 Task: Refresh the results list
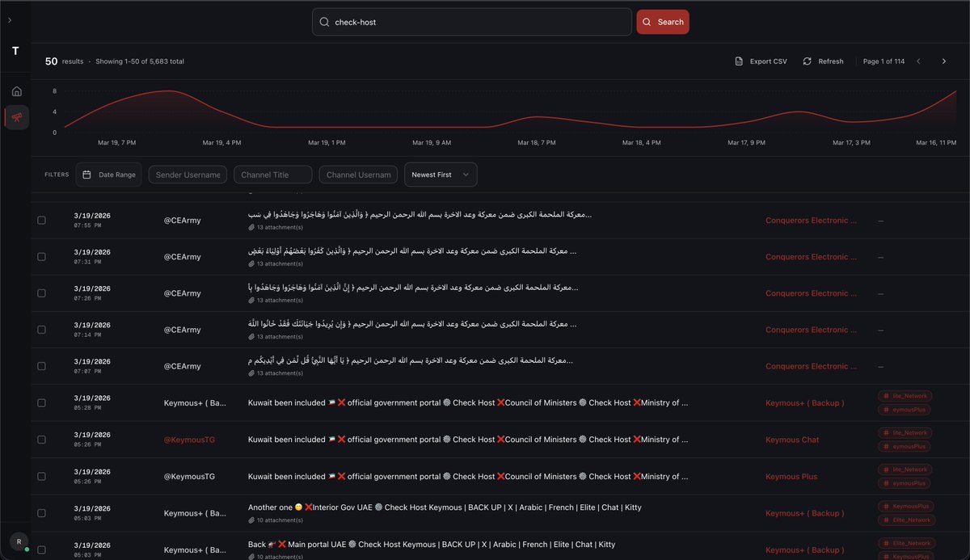tap(823, 61)
